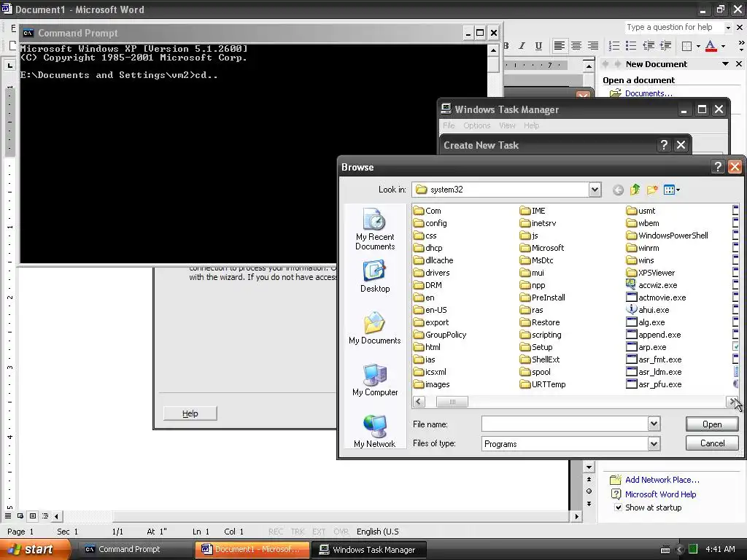Increase indent in Word toolbar
This screenshot has width=747, height=560.
click(x=665, y=46)
